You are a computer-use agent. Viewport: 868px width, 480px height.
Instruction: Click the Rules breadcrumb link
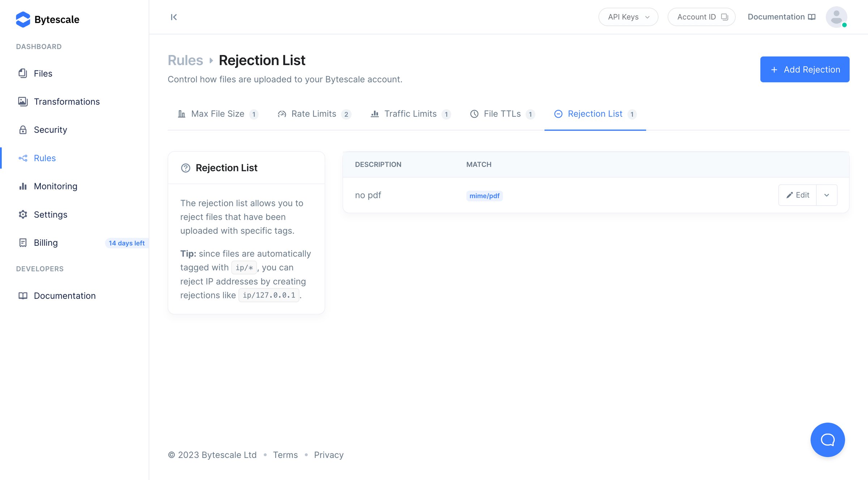pos(185,60)
